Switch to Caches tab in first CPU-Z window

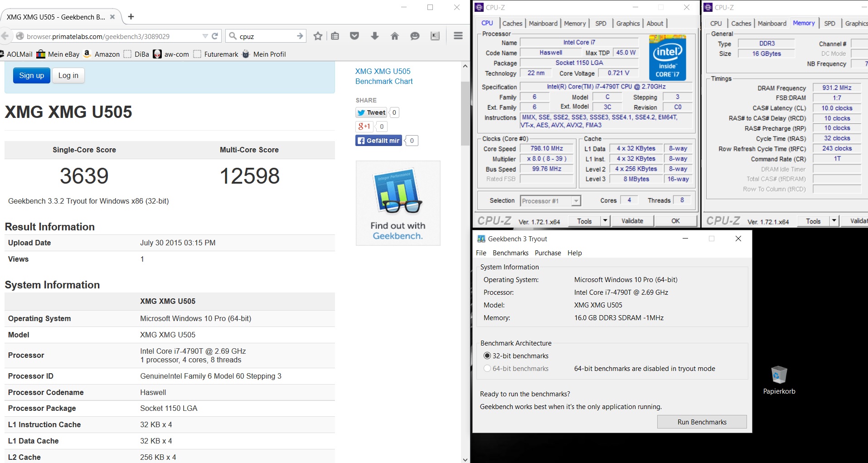(x=512, y=24)
